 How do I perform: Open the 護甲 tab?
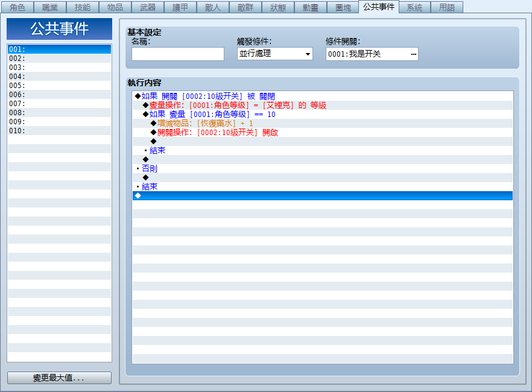(x=180, y=7)
